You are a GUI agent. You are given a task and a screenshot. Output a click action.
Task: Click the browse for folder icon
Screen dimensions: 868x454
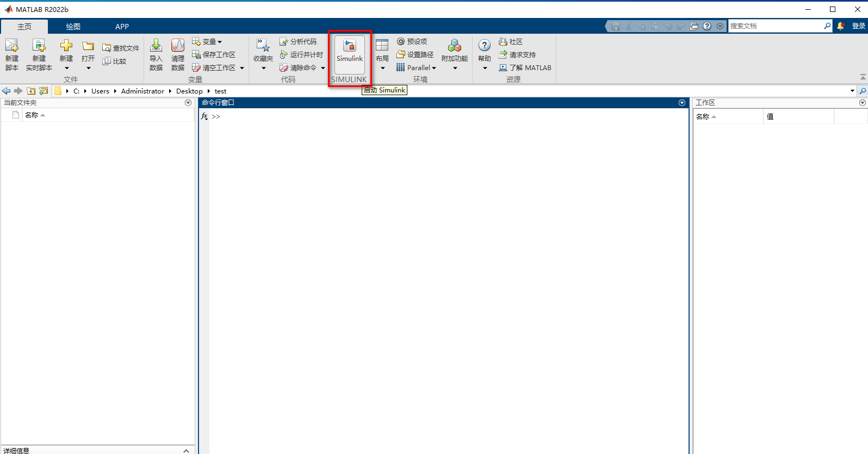pos(44,91)
